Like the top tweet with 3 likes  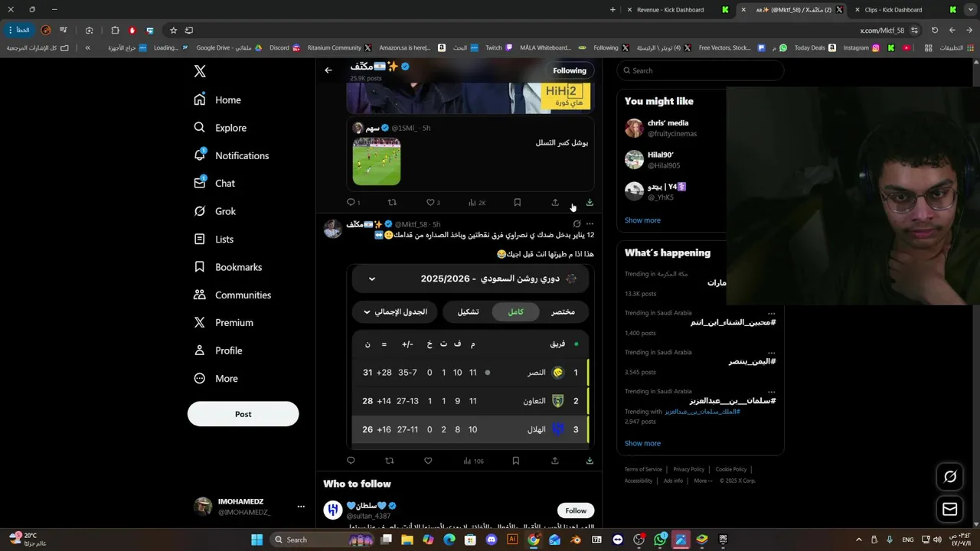pyautogui.click(x=433, y=203)
